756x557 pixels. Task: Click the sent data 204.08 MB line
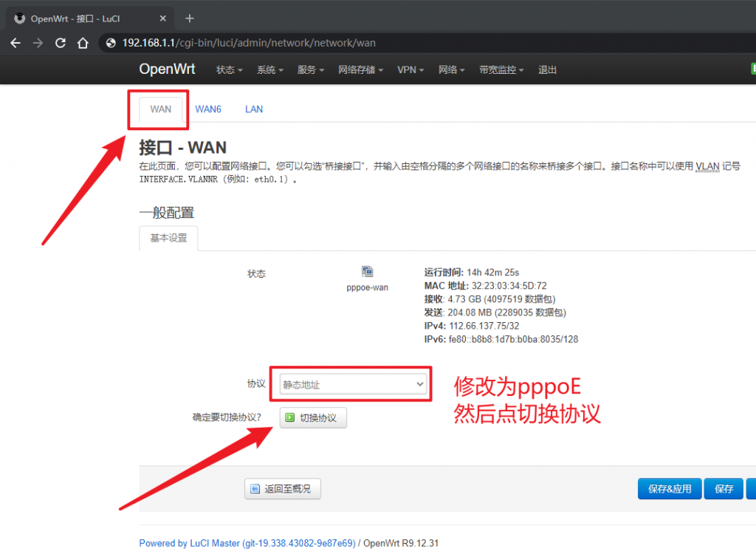(495, 312)
